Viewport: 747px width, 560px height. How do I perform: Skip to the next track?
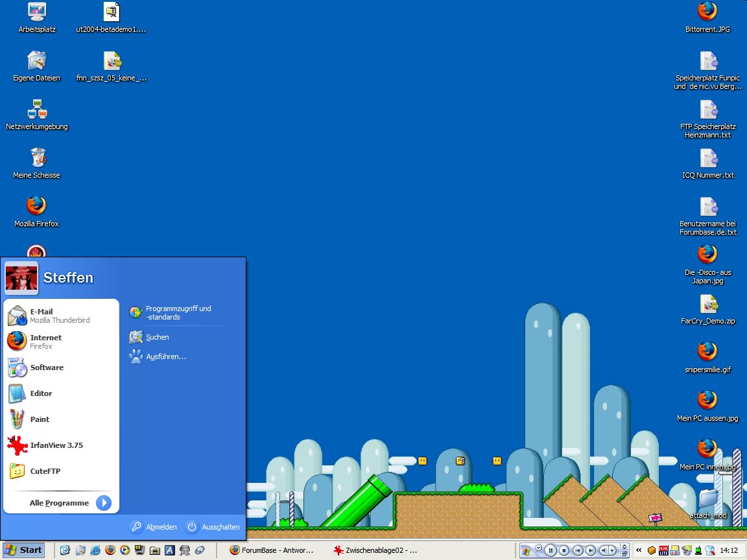point(591,550)
